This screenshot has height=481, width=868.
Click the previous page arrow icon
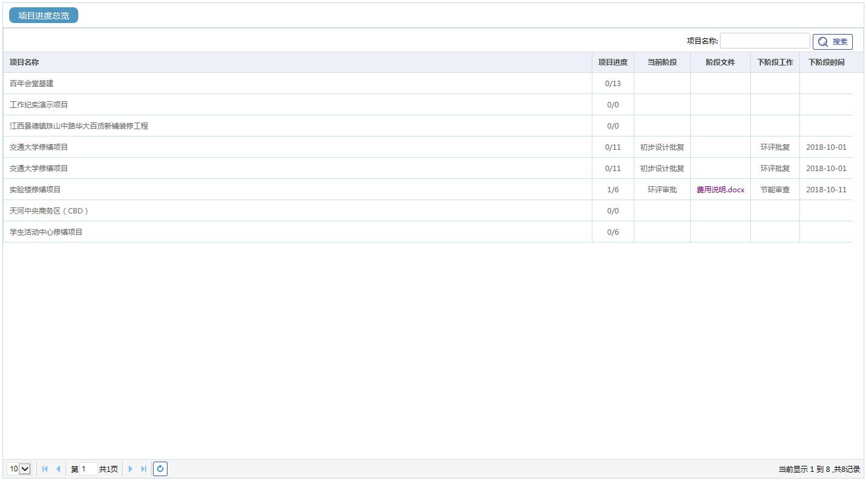click(x=58, y=469)
